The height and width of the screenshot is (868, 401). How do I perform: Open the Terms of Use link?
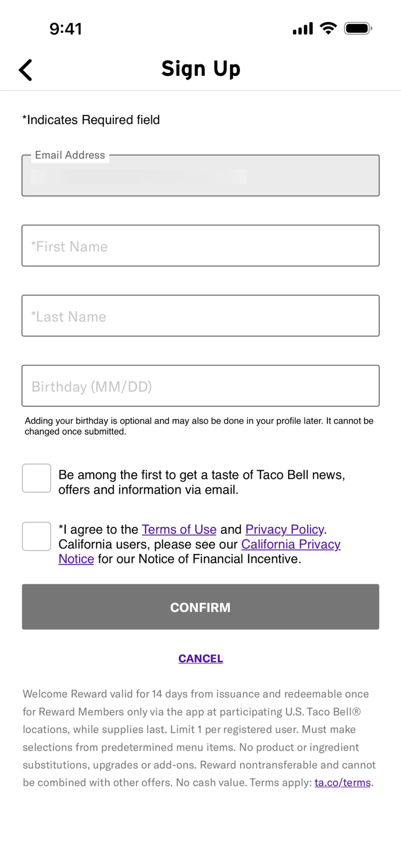179,529
